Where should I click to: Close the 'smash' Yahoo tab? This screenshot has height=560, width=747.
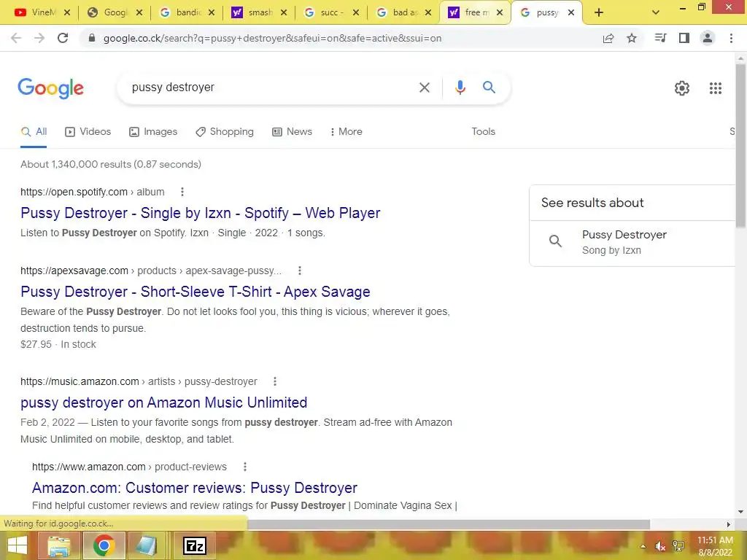tap(284, 13)
